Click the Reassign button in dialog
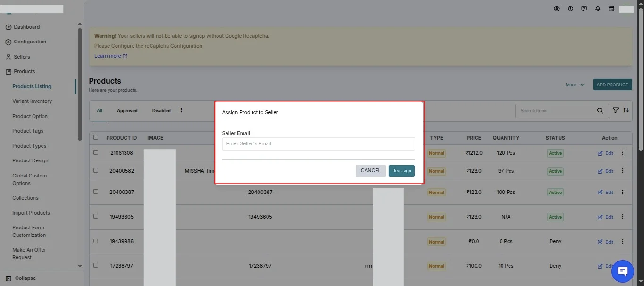Viewport: 644px width, 286px height. coord(401,171)
